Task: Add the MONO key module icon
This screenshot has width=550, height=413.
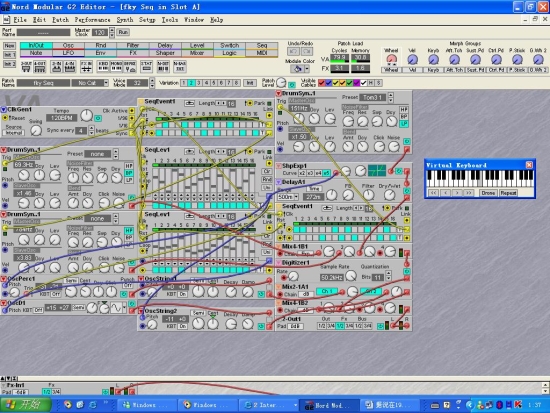Action: (116, 66)
